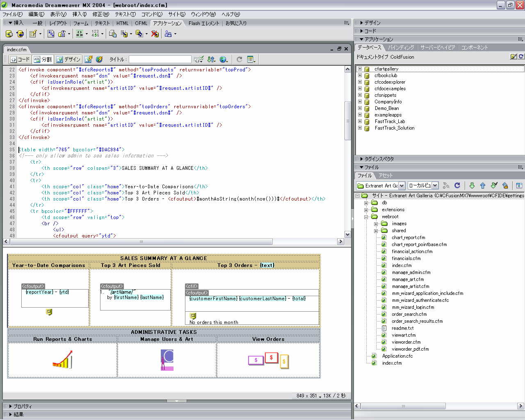Click the Insert Record icon
Screen dimensions: 525x420
(x=124, y=34)
